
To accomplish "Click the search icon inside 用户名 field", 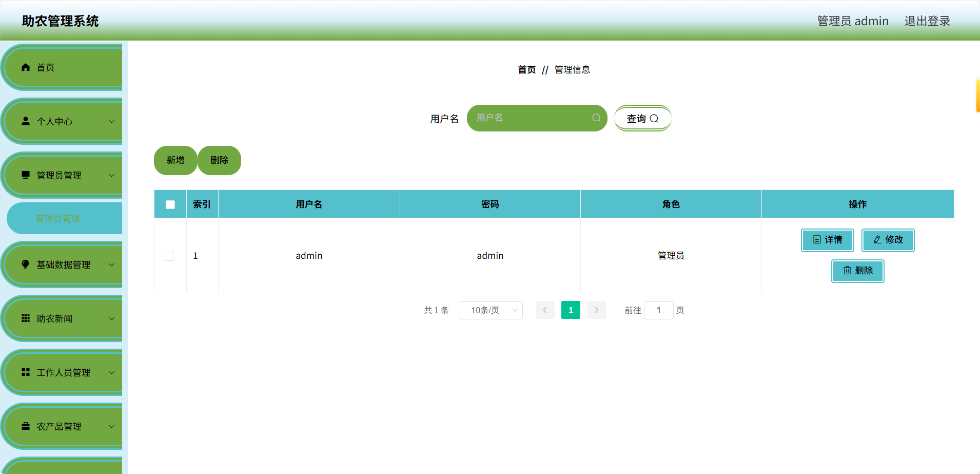I will (596, 118).
